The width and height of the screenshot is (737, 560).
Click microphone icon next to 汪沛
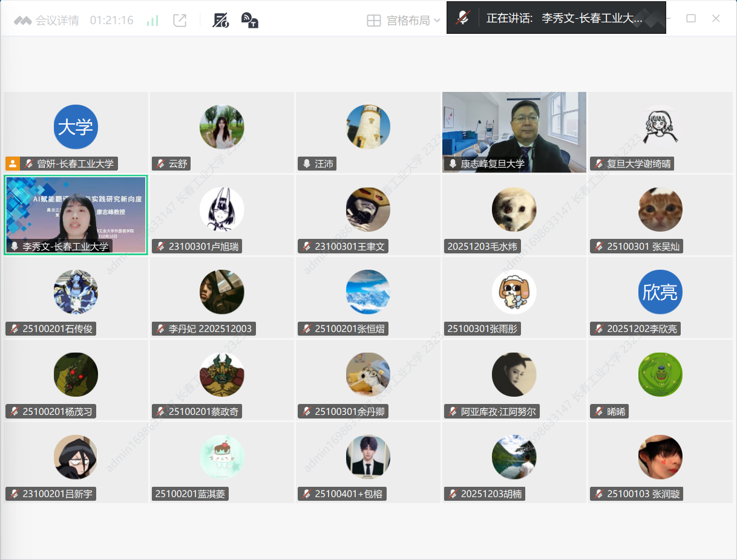point(306,164)
